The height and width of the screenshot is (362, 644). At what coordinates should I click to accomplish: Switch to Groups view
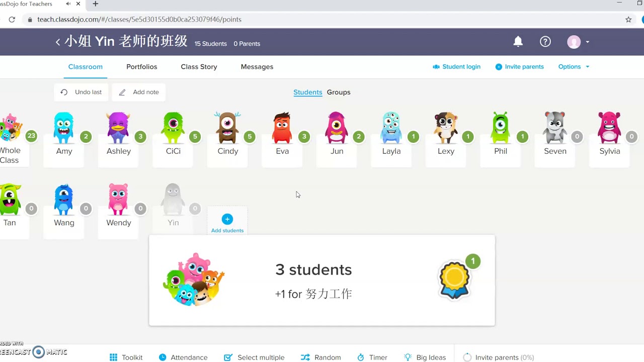click(x=339, y=93)
